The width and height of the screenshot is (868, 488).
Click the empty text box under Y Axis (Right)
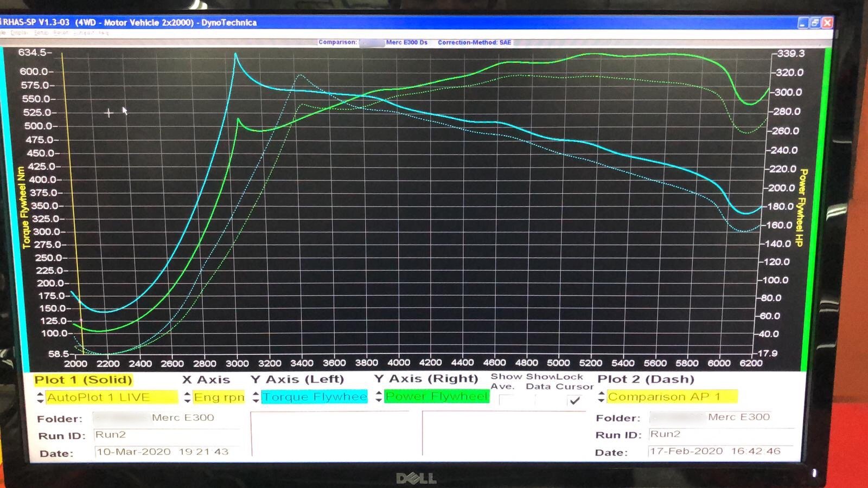point(504,433)
